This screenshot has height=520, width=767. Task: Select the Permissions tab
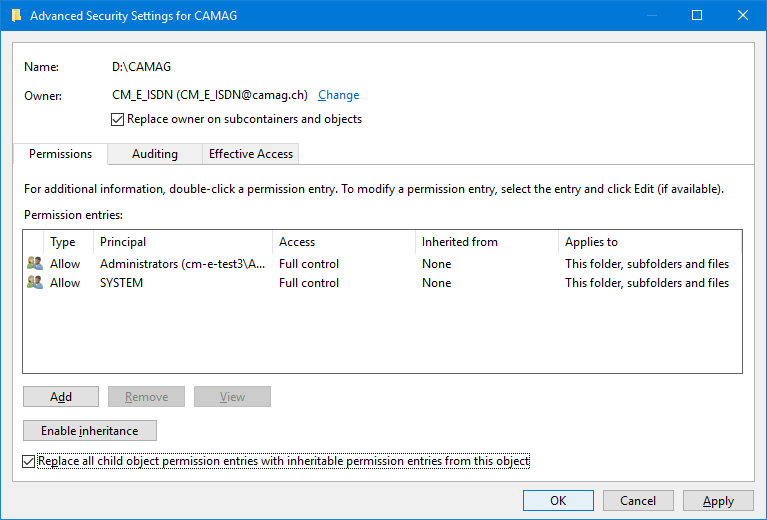[60, 154]
